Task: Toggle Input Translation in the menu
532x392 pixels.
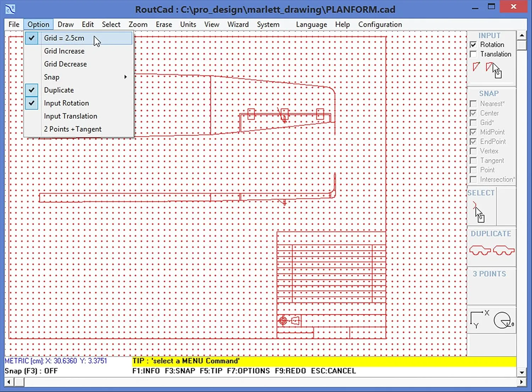Action: pos(70,116)
